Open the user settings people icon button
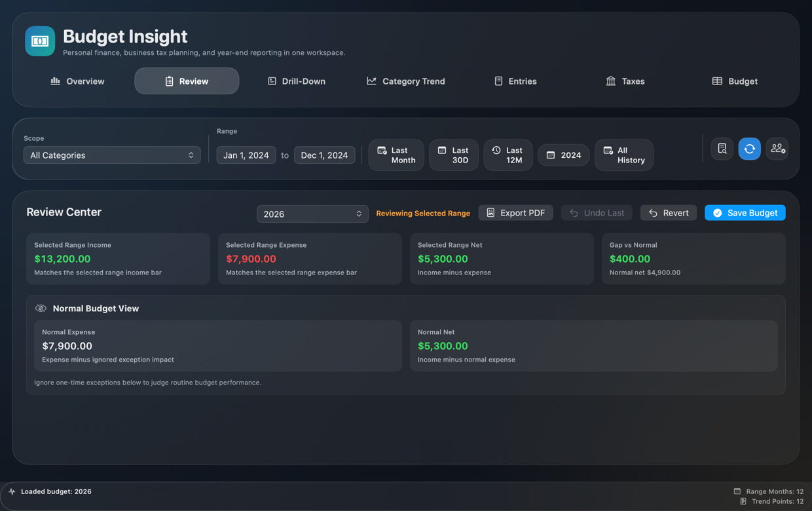Image resolution: width=812 pixels, height=511 pixels. pos(777,149)
